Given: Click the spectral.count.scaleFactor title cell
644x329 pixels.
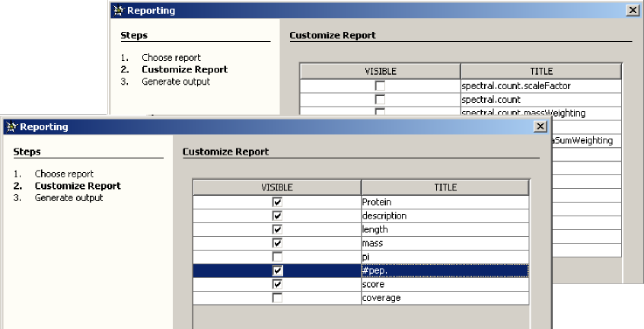Looking at the screenshot, I should [540, 86].
